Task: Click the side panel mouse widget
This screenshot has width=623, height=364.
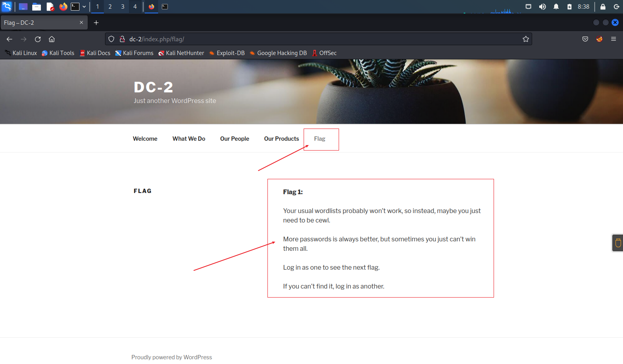Action: click(618, 243)
